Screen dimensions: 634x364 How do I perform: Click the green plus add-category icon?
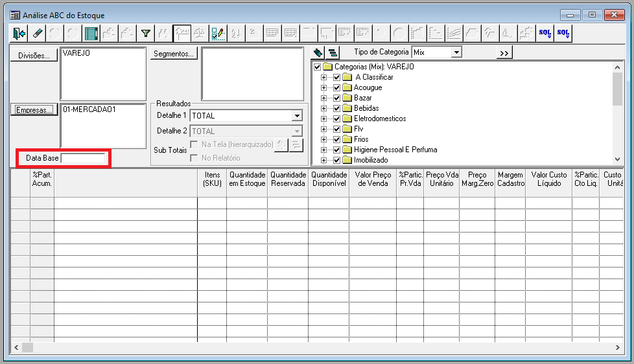[318, 52]
